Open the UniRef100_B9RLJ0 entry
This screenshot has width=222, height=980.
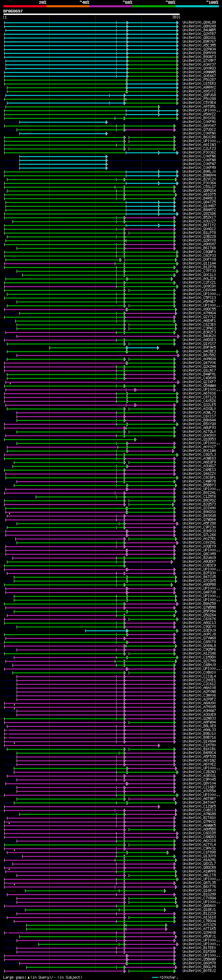199,172
